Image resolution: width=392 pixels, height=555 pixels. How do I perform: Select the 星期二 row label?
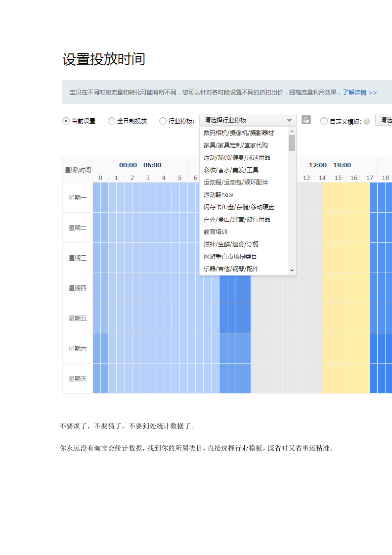pos(77,228)
